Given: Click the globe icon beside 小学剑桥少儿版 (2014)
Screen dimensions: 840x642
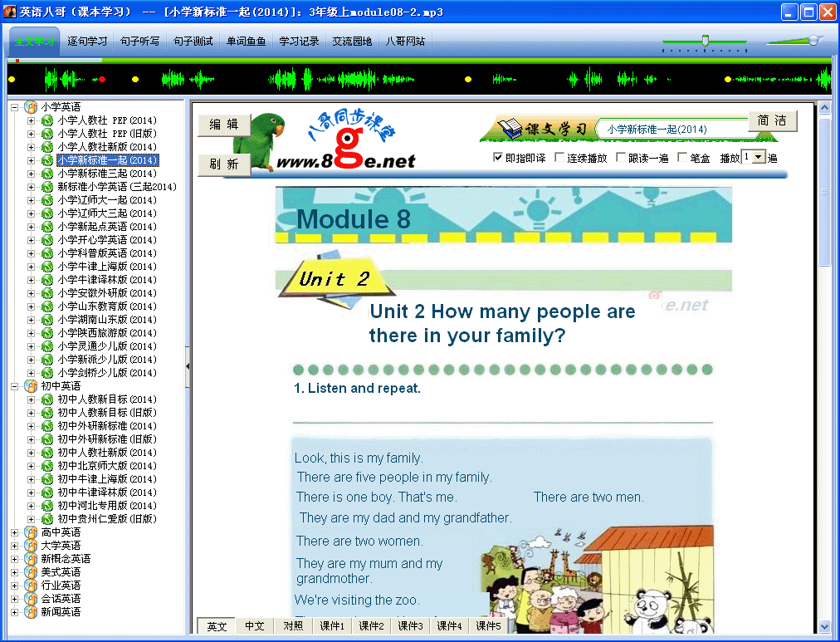Looking at the screenshot, I should 47,372.
